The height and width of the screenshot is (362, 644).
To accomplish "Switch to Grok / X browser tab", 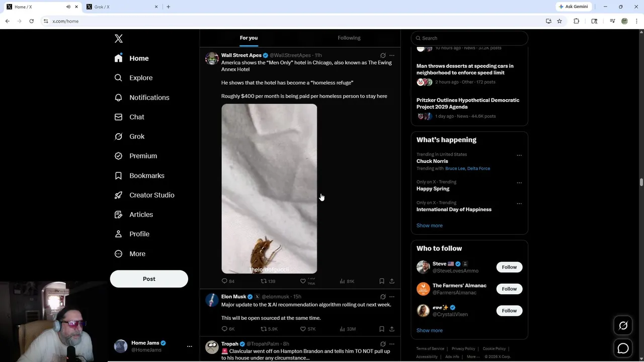I will click(122, 7).
